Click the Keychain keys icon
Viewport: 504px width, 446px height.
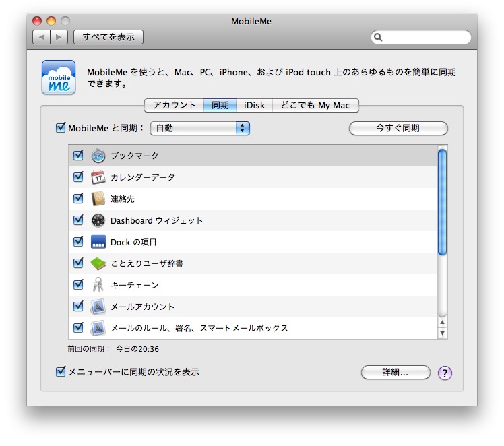click(98, 285)
